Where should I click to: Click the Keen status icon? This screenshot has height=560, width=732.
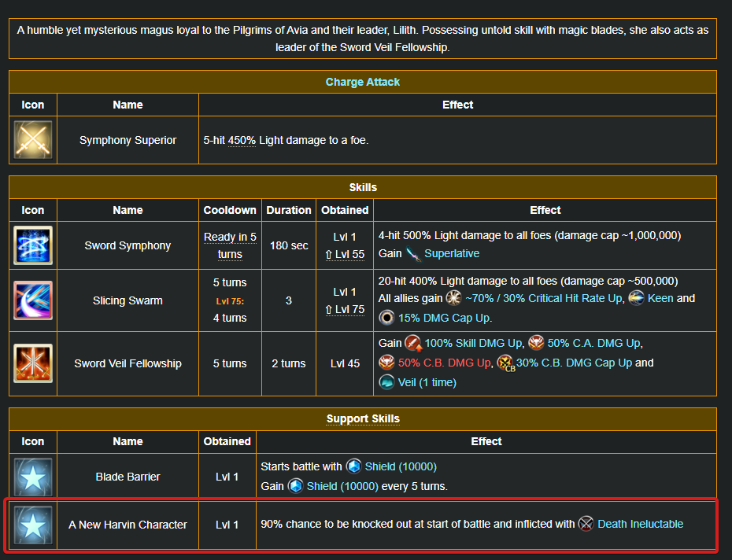click(x=636, y=298)
